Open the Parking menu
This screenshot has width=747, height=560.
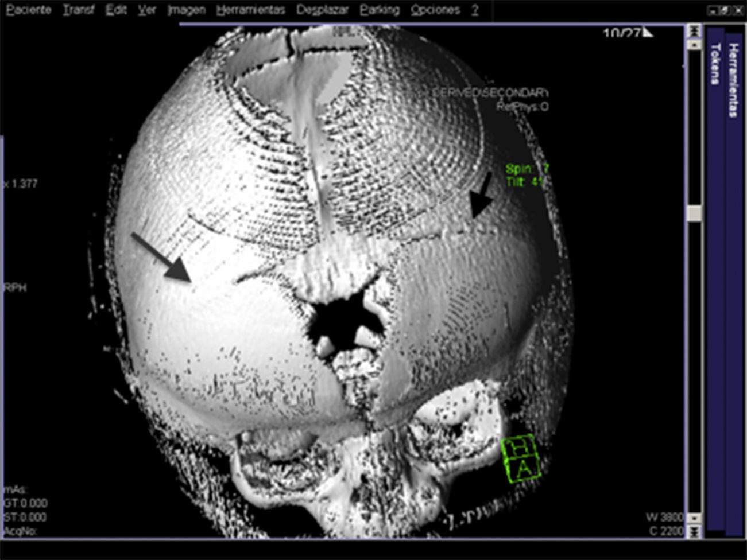(x=380, y=10)
